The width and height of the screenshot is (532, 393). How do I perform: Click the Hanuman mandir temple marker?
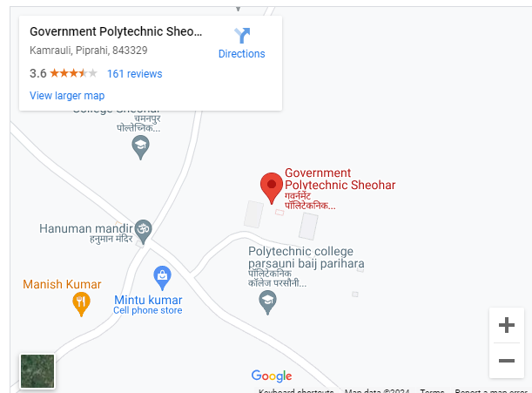143,232
